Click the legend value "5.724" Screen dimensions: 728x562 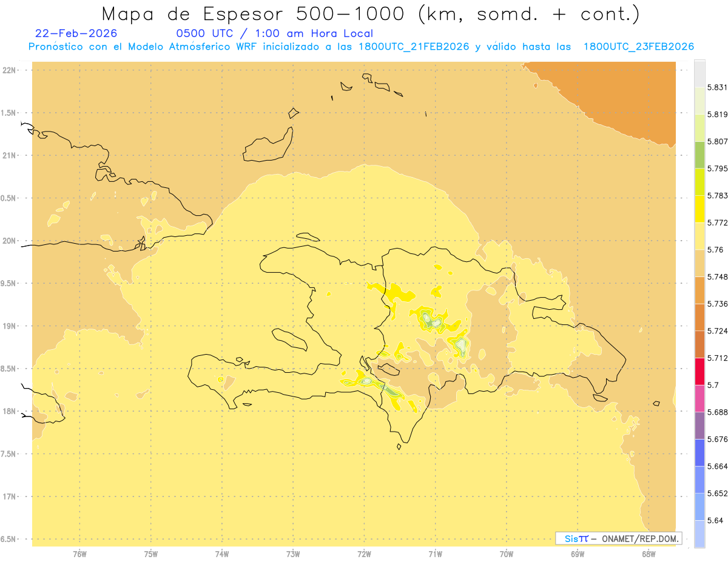718,331
